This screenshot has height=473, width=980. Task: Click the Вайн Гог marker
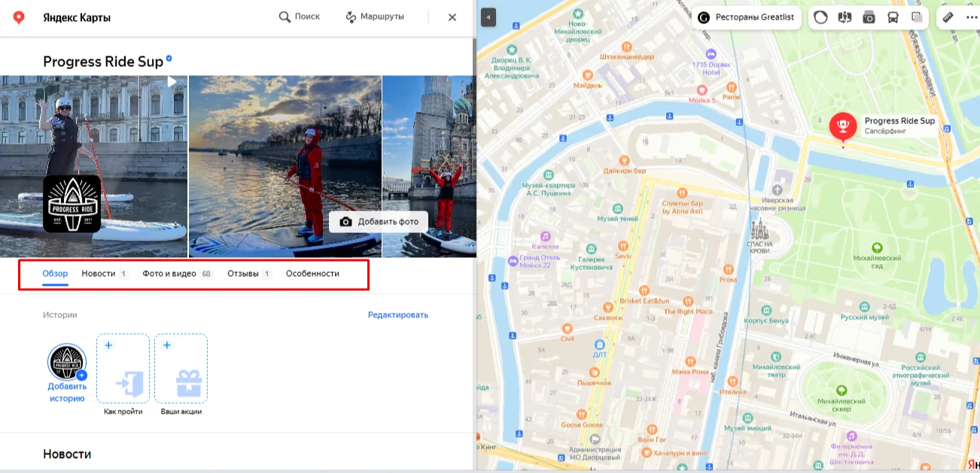tap(652, 429)
